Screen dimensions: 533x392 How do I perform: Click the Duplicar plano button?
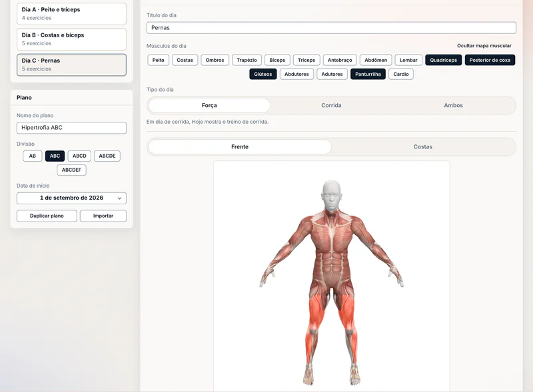tap(47, 216)
